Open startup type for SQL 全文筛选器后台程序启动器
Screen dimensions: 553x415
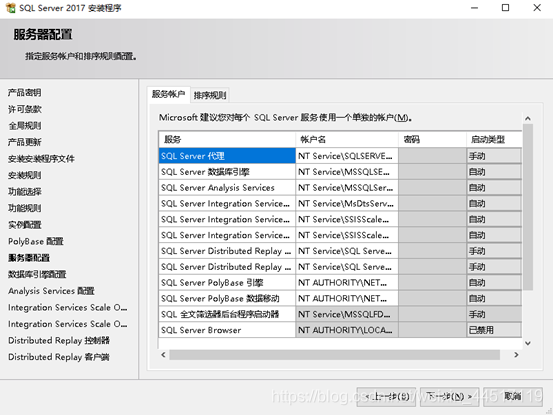point(494,314)
